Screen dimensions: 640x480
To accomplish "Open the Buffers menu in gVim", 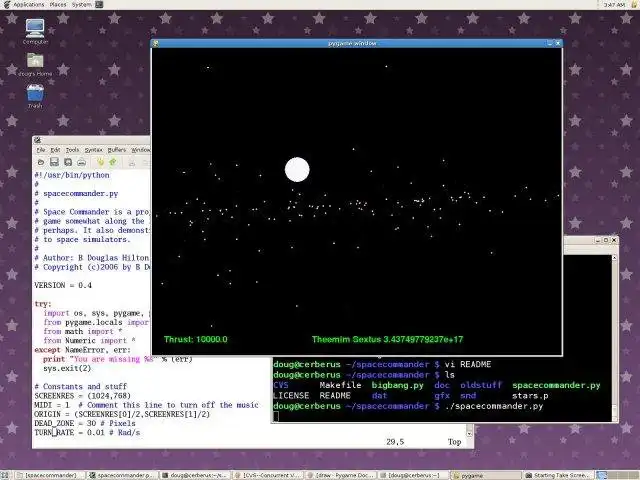I will tap(117, 150).
